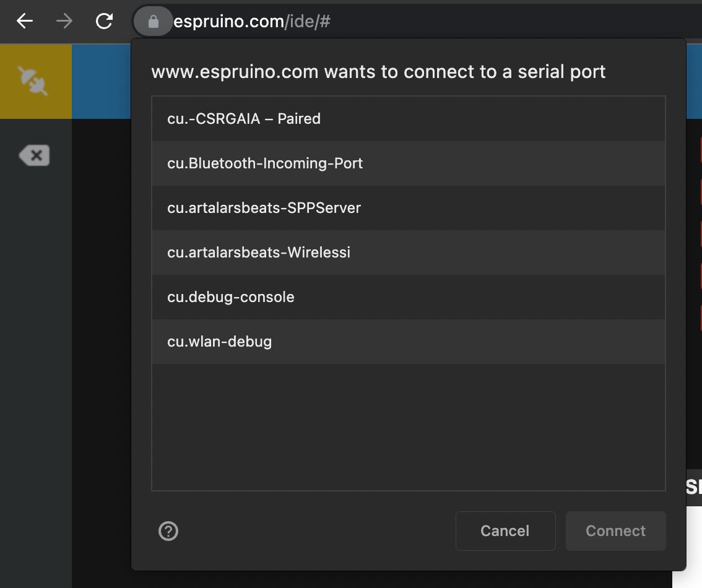Image resolution: width=702 pixels, height=588 pixels.
Task: Cancel the serial port dialog
Action: pos(505,531)
